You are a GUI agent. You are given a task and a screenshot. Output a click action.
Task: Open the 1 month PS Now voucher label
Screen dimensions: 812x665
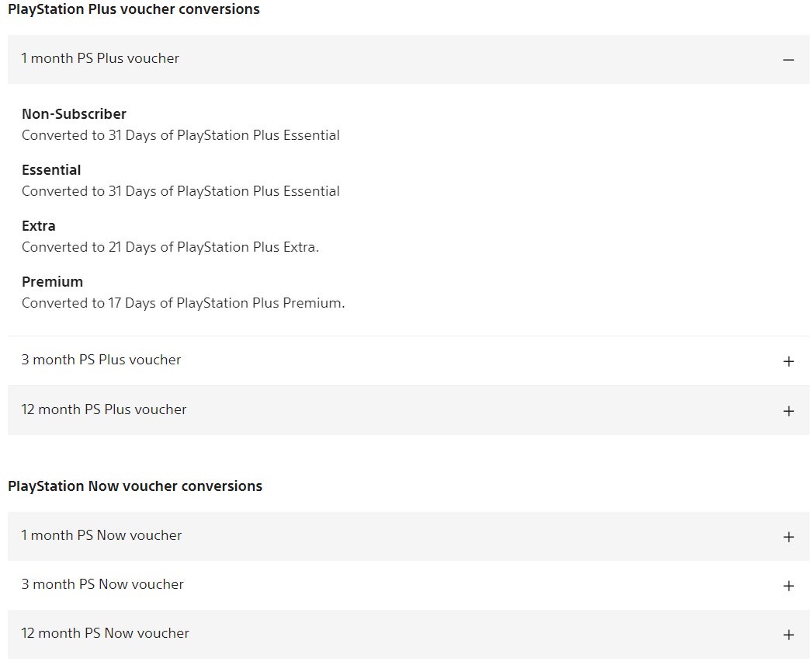(x=102, y=535)
